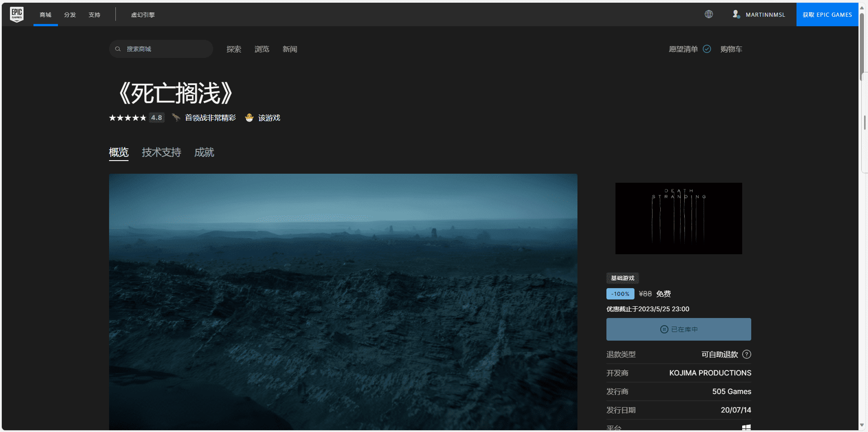This screenshot has width=868, height=432.
Task: Switch to the 概览 overview tab
Action: [x=119, y=152]
